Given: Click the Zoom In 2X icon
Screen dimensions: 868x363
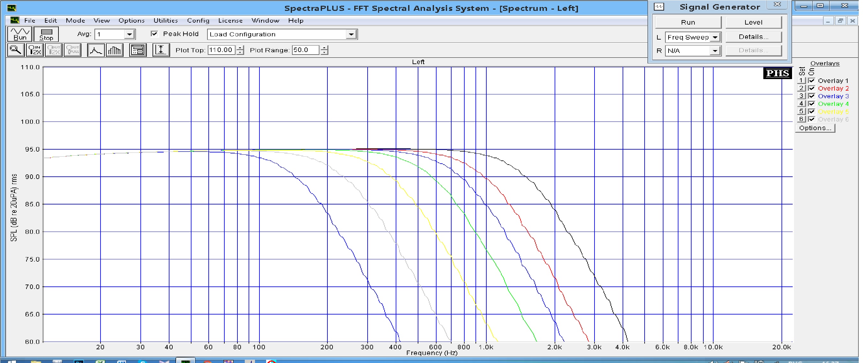Looking at the screenshot, I should (x=35, y=50).
